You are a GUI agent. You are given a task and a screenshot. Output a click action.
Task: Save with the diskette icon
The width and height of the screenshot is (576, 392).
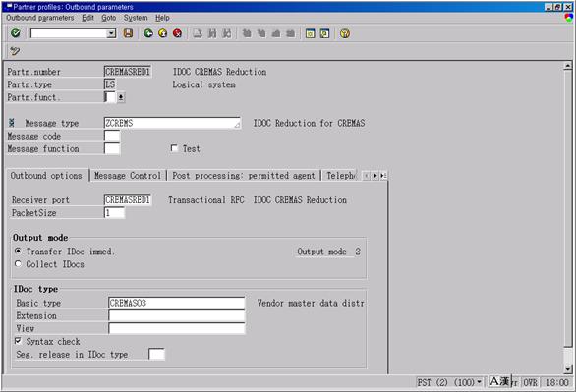click(128, 33)
